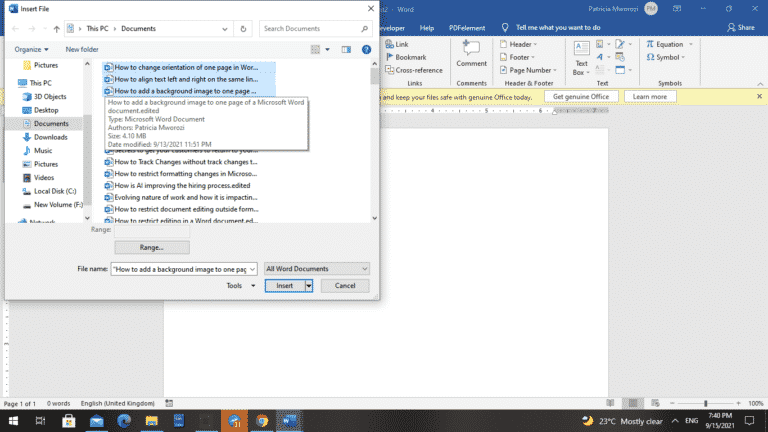
Task: Insert a Comment from the ribbon
Action: click(471, 54)
